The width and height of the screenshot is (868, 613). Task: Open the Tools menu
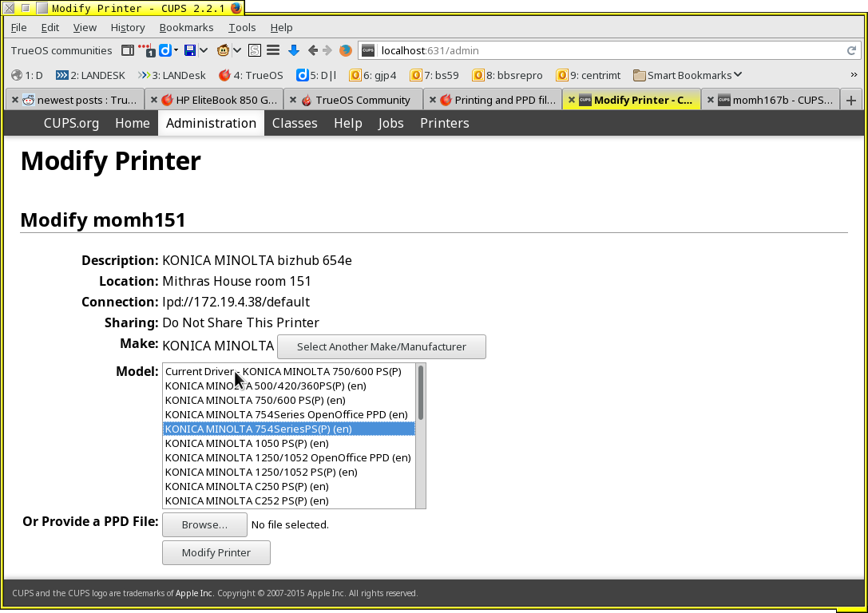(242, 27)
